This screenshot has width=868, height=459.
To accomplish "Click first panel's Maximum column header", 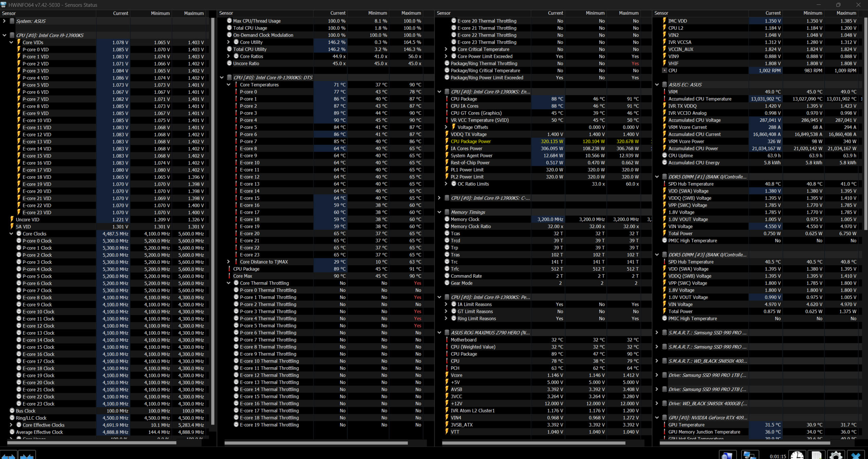I will pos(193,13).
